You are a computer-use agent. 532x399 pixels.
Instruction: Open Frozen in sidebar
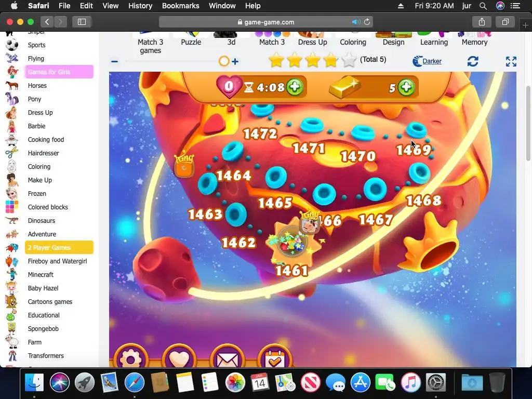(37, 193)
